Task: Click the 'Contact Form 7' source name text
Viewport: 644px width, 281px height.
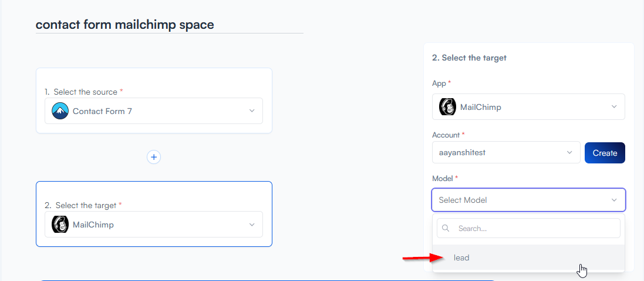Action: (102, 111)
